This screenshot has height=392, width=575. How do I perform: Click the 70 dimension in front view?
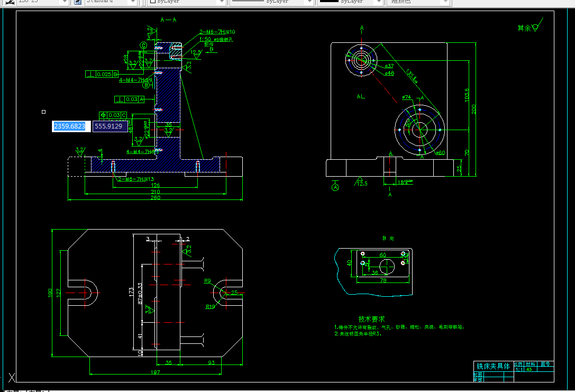(467, 152)
